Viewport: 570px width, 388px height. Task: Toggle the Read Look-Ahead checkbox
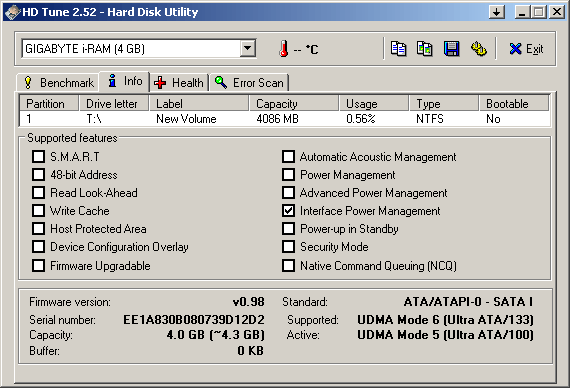tap(38, 192)
